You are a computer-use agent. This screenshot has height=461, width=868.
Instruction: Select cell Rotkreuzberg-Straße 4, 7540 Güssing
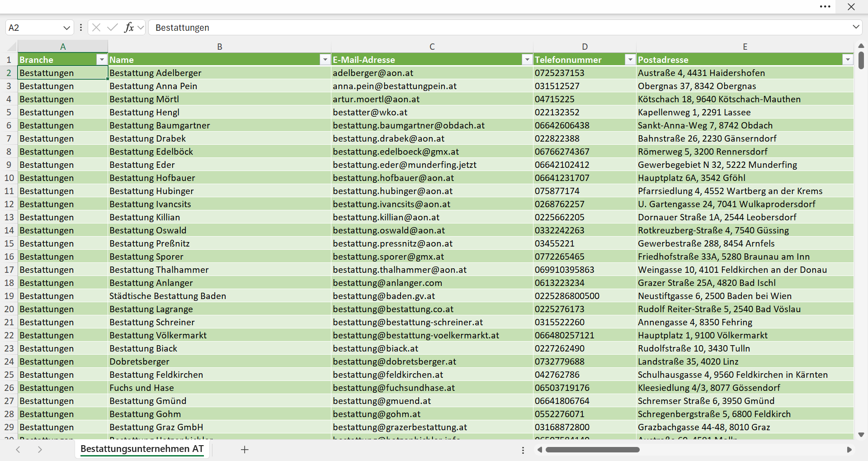pyautogui.click(x=745, y=230)
